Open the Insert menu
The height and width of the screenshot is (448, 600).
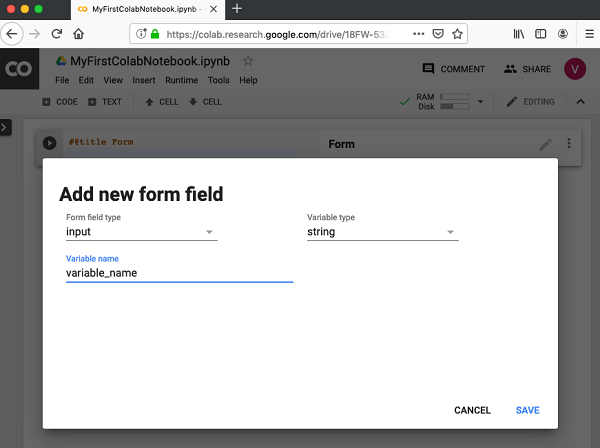(x=144, y=80)
